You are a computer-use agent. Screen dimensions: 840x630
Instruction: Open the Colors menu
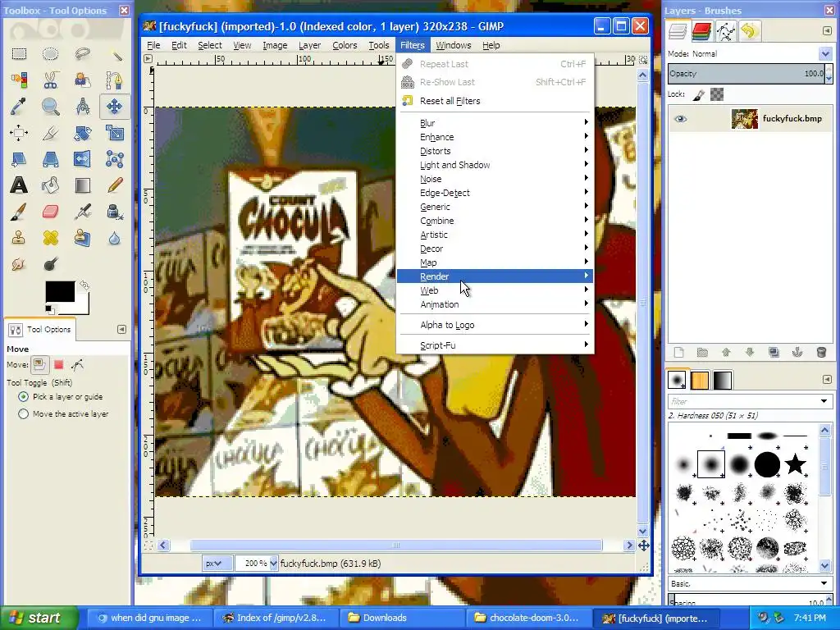[345, 46]
